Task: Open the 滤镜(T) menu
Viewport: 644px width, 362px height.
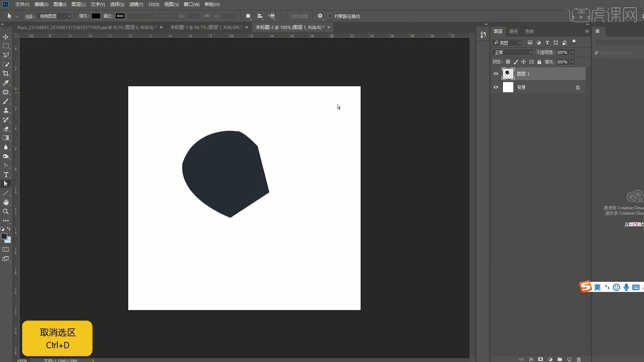Action: point(136,4)
